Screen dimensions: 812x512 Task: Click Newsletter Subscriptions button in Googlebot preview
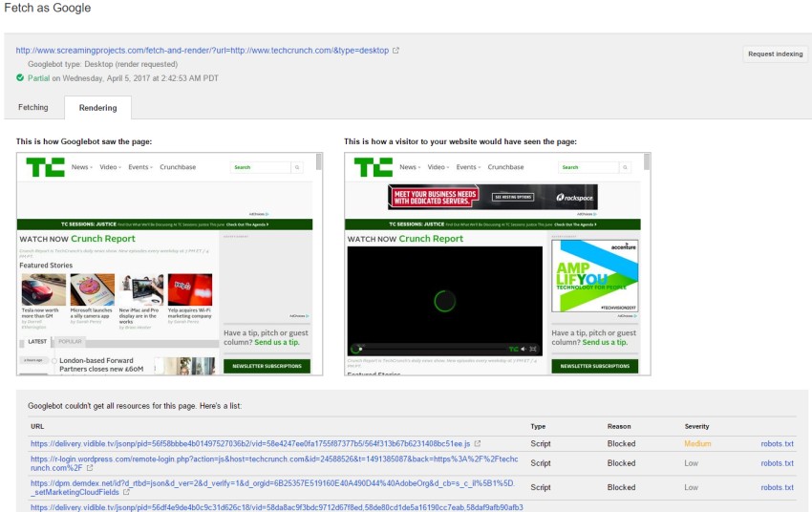[267, 366]
